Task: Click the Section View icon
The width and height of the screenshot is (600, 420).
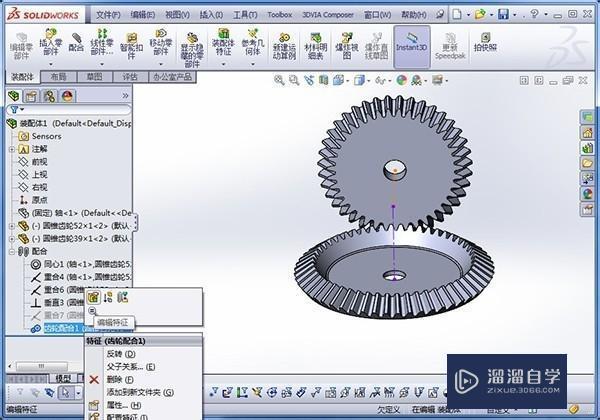Action: [x=324, y=80]
